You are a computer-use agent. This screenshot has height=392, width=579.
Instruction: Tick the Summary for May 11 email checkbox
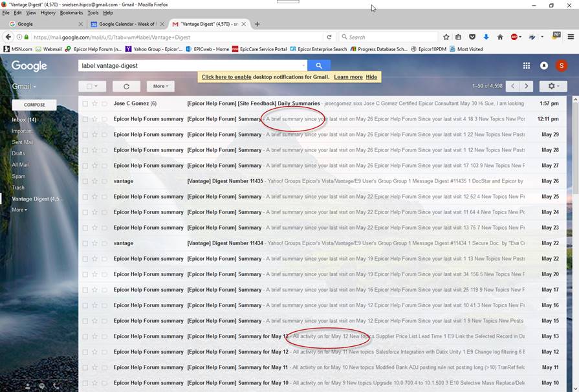(85, 367)
